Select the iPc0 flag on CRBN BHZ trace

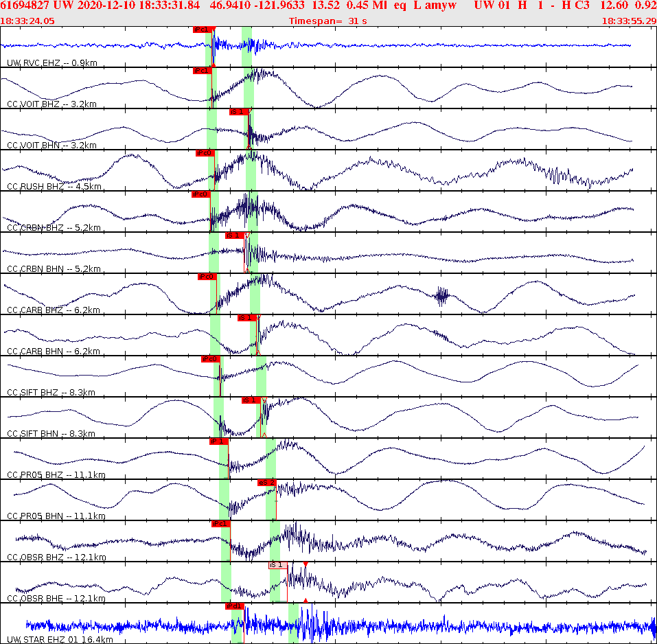tap(203, 194)
